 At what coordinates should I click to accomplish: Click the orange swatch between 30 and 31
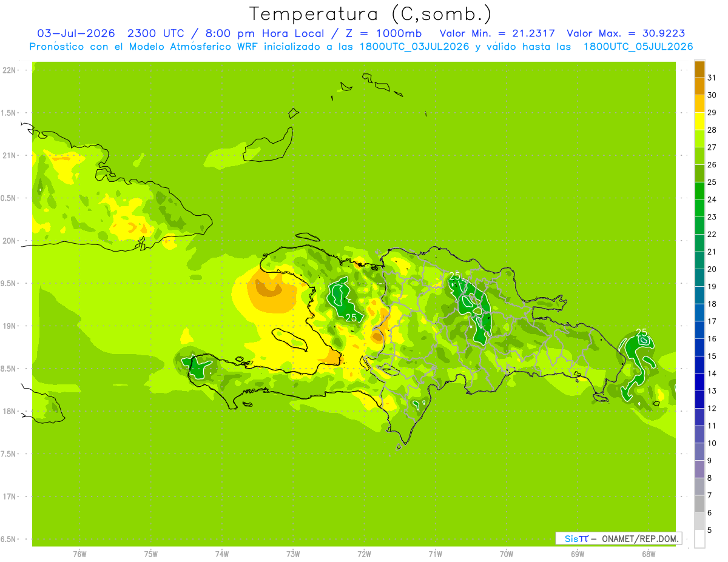[x=699, y=86]
